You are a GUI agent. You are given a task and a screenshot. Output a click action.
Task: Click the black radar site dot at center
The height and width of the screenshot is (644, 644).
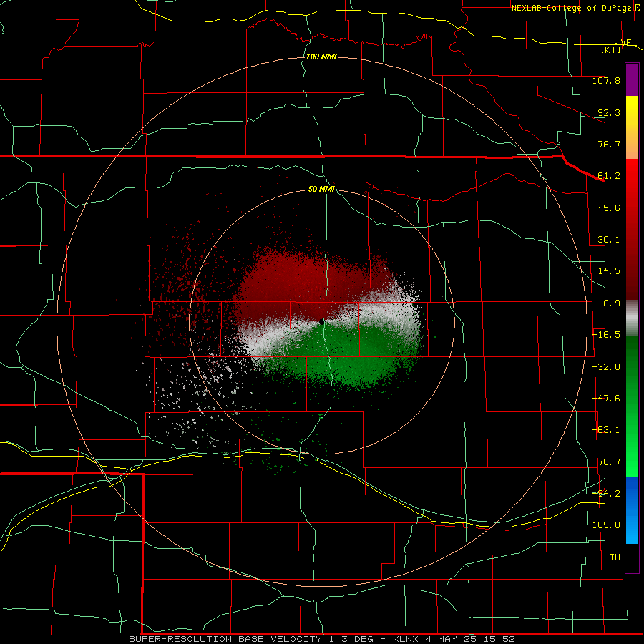(321, 323)
